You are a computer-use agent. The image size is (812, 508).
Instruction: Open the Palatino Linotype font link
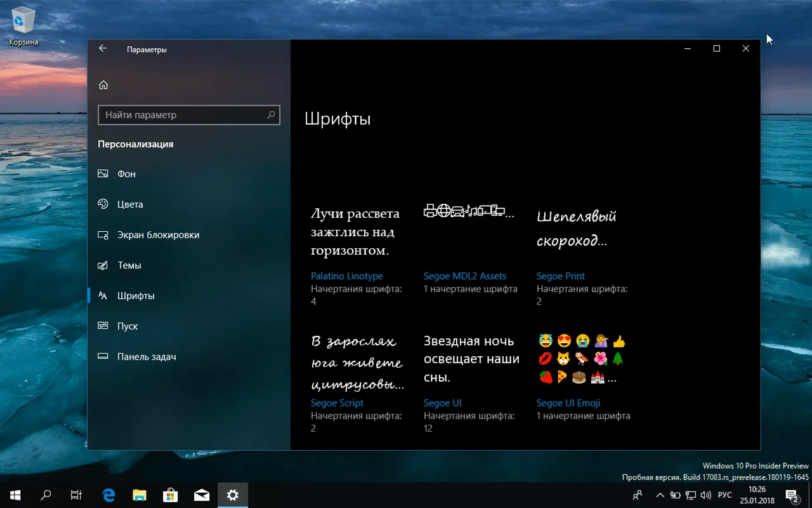click(347, 276)
